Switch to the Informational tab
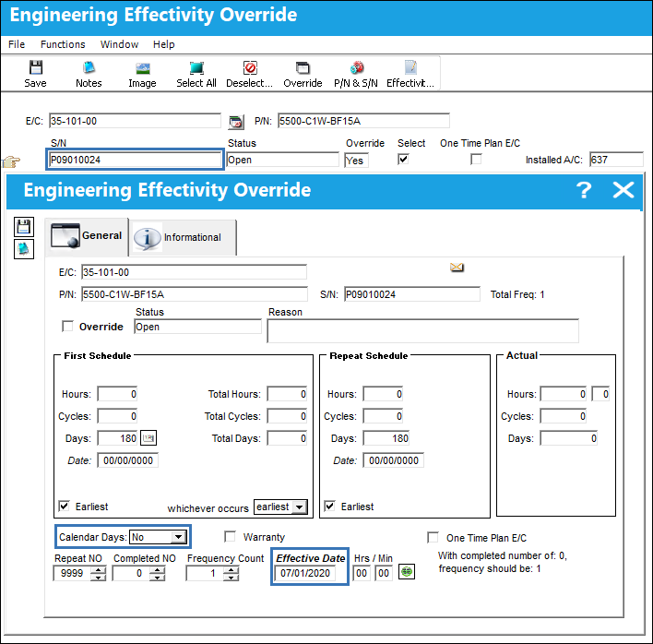This screenshot has height=644, width=653. pos(184,237)
